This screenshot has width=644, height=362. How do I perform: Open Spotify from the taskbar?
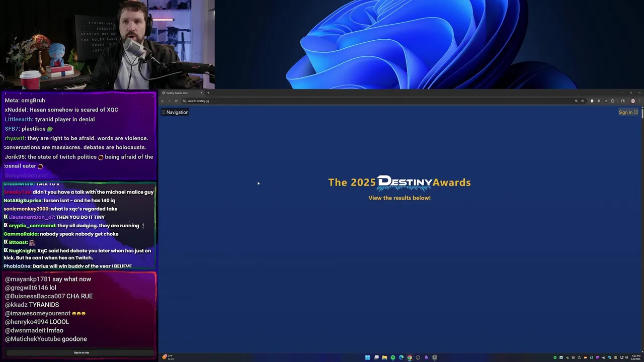tap(393, 357)
